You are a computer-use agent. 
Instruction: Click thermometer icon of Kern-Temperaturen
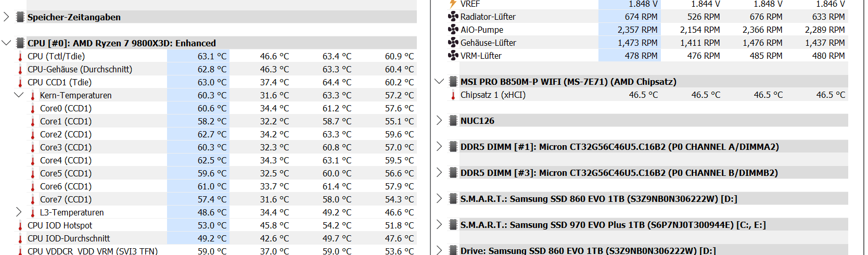pos(33,95)
